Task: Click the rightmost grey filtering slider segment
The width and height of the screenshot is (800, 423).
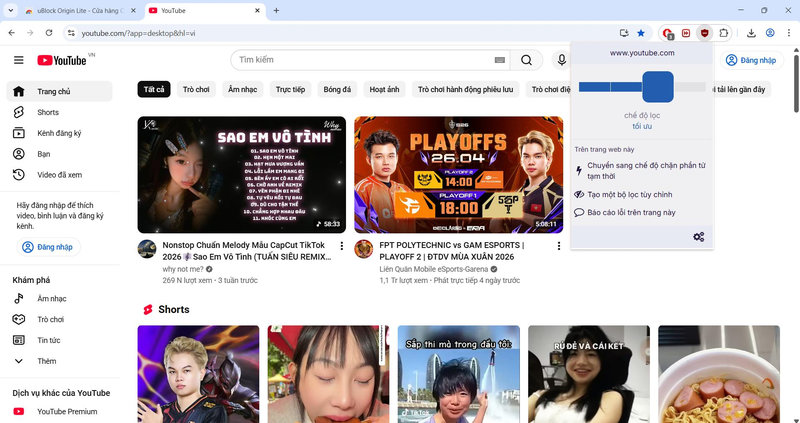Action: 690,87
